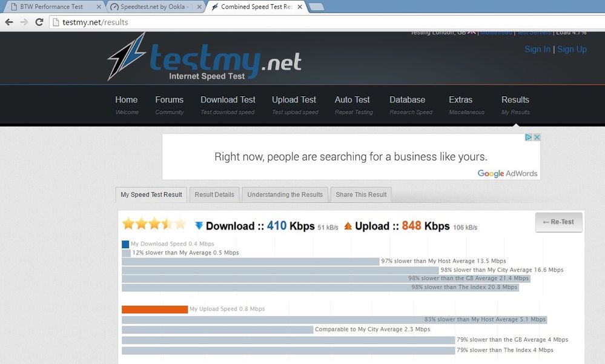Select the Share This Result tab

coord(361,194)
